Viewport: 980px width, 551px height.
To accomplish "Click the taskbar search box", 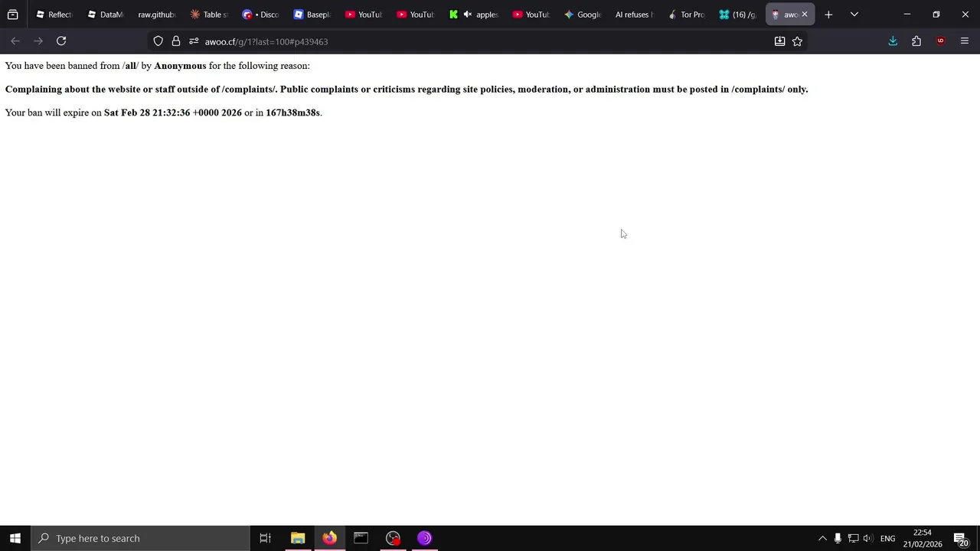I will point(141,538).
